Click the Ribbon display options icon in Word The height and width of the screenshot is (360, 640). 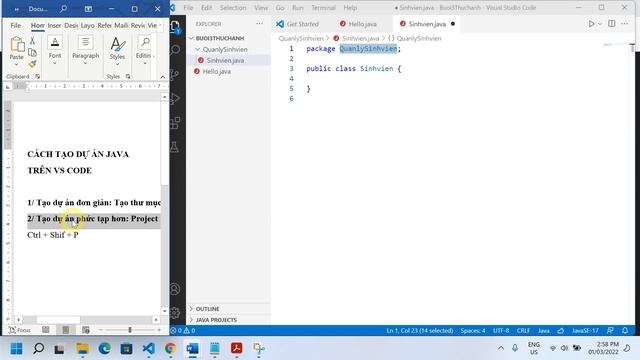click(88, 8)
